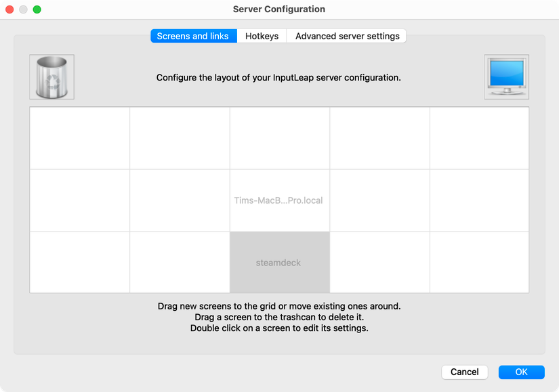Click the top-right empty grid cell

[479, 138]
